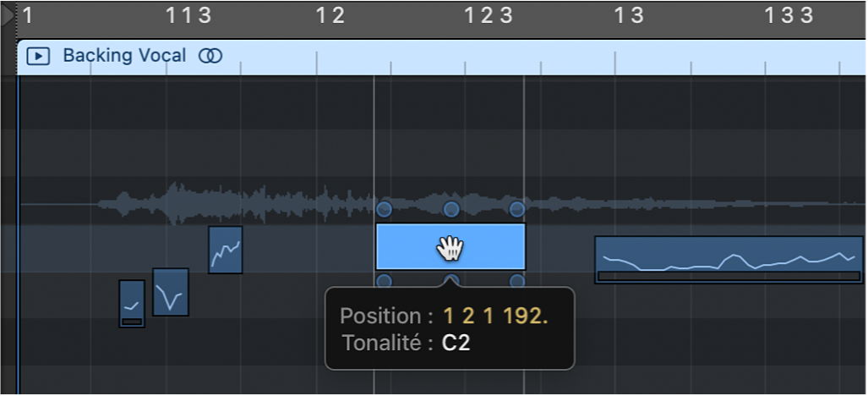The image size is (868, 396).
Task: Click the play icon beside Backing Vocal
Action: coord(38,57)
